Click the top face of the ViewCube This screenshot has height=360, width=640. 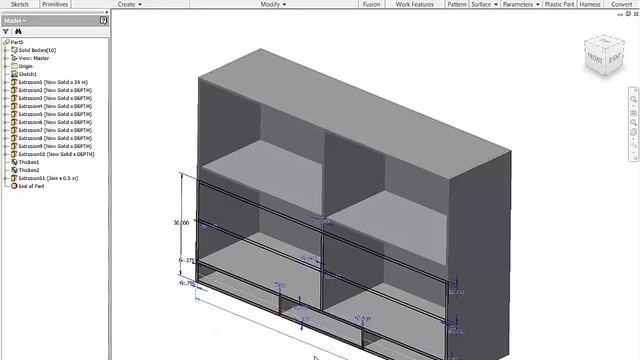click(x=605, y=42)
